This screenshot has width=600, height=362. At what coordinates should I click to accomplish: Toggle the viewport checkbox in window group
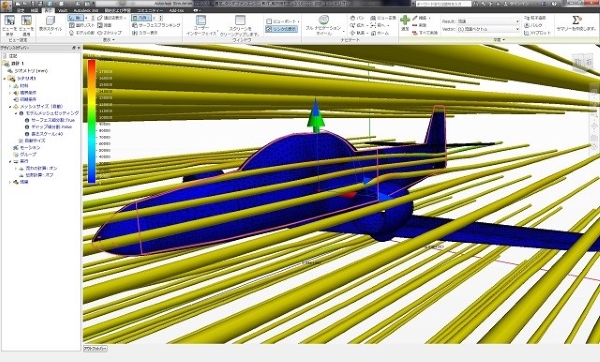tap(269, 21)
